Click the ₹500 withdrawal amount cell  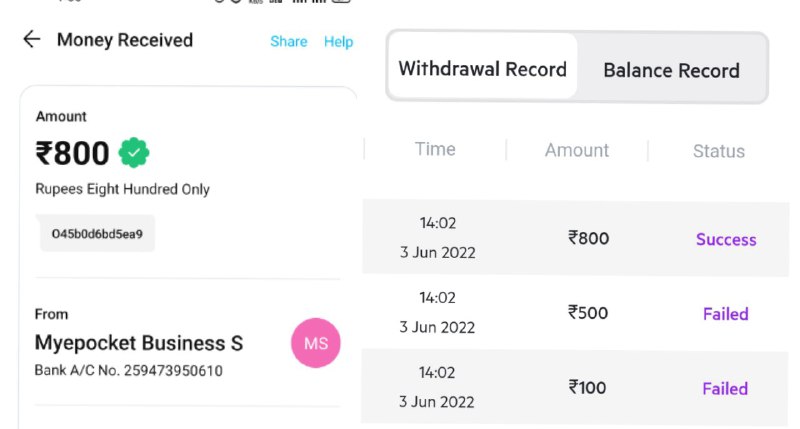click(x=588, y=313)
